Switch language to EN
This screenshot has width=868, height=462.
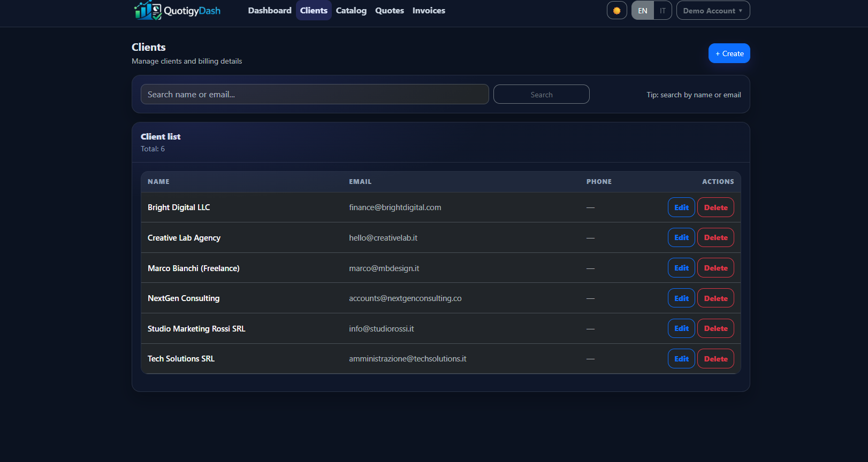pos(643,11)
